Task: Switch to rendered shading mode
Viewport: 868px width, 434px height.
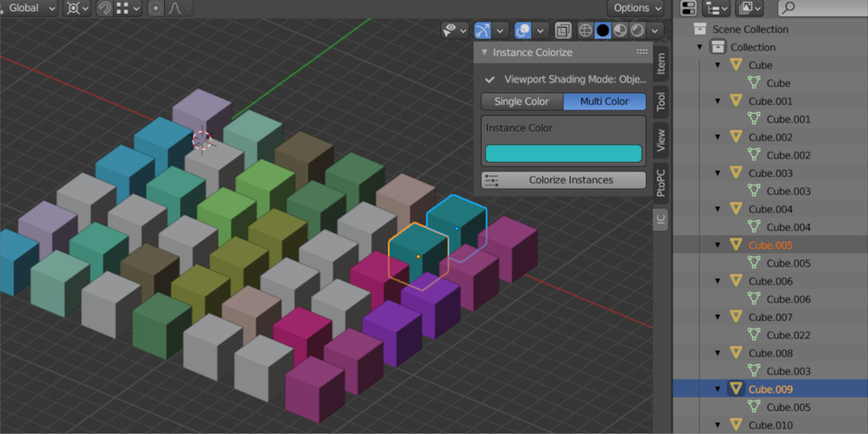Action: point(637,30)
